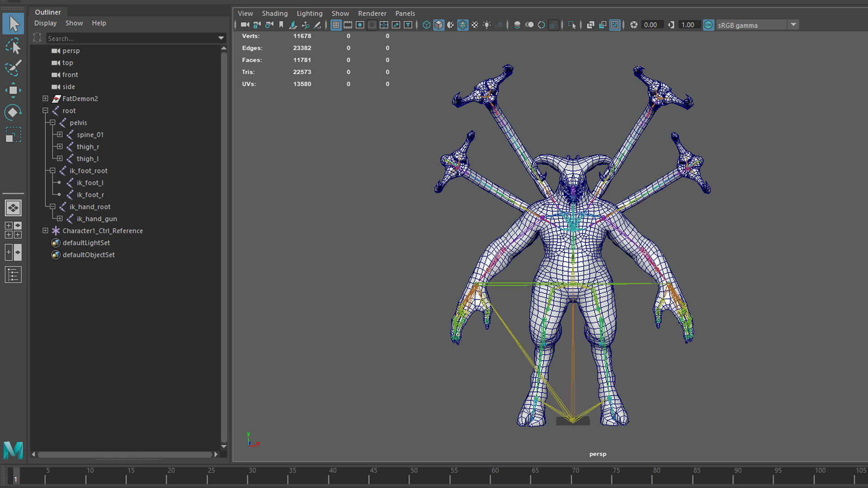
Task: Click the Isolate Select icon
Action: [571, 25]
